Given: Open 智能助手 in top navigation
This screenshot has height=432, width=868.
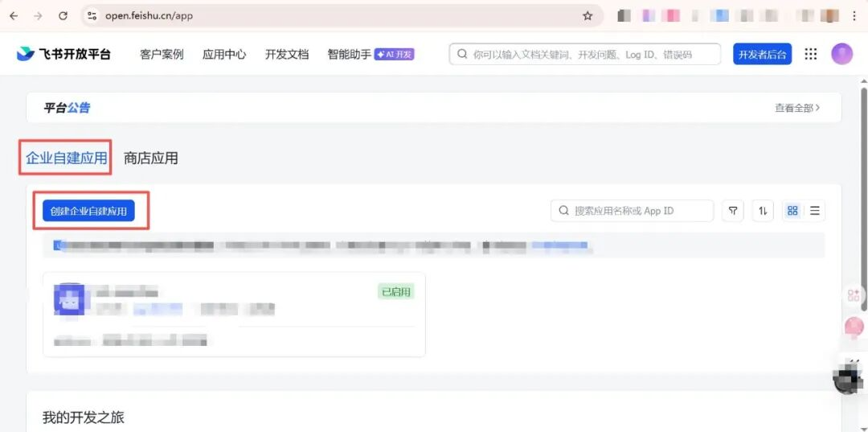Looking at the screenshot, I should (x=350, y=54).
